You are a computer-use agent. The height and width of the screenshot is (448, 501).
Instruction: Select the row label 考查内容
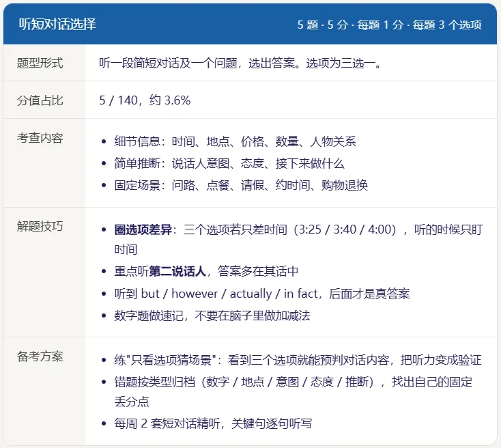point(40,138)
